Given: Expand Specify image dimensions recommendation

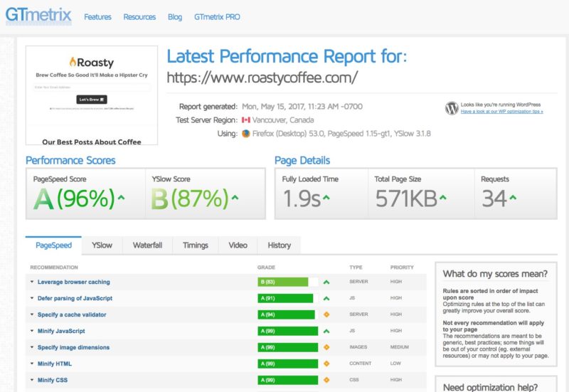Looking at the screenshot, I should pyautogui.click(x=32, y=347).
